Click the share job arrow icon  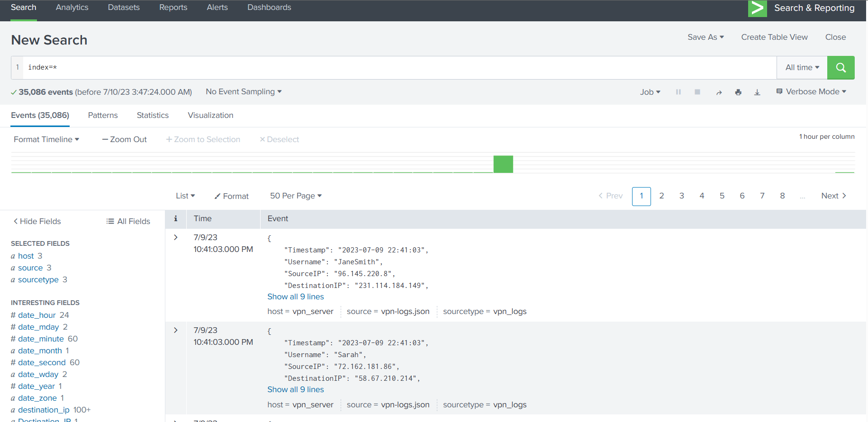[719, 92]
